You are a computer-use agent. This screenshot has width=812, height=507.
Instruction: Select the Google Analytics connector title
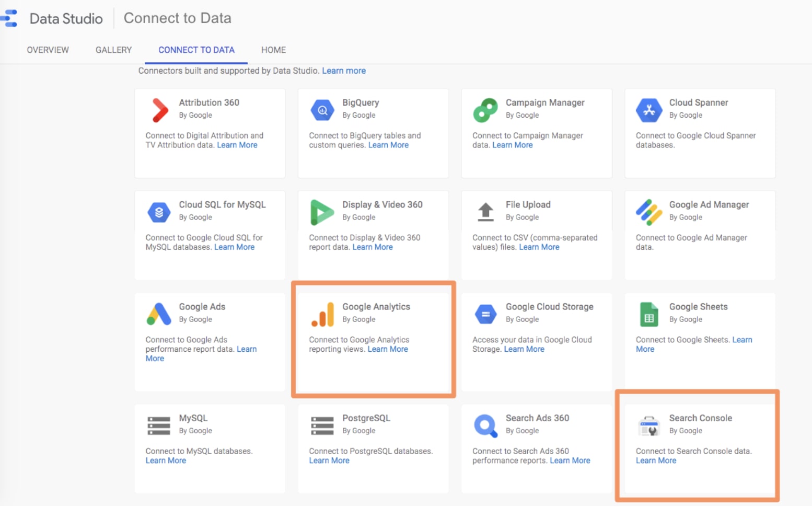coord(376,306)
